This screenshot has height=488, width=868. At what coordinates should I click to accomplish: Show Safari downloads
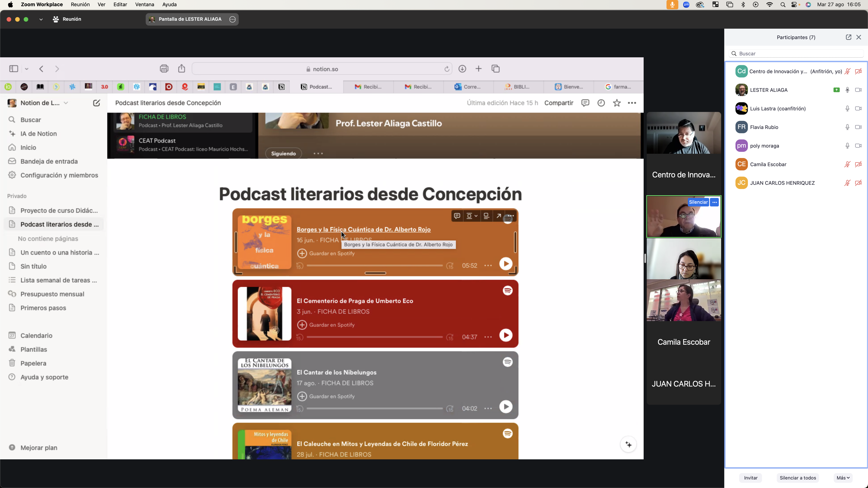click(x=462, y=69)
